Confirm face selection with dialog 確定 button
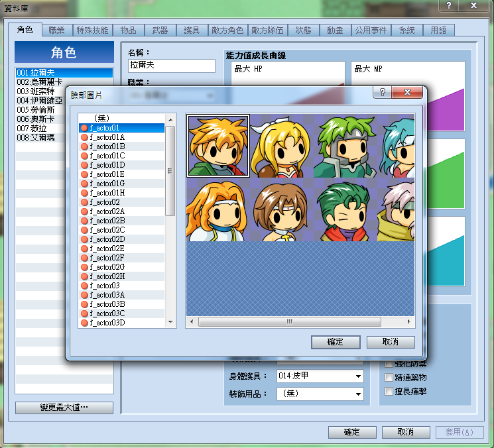 coord(336,342)
